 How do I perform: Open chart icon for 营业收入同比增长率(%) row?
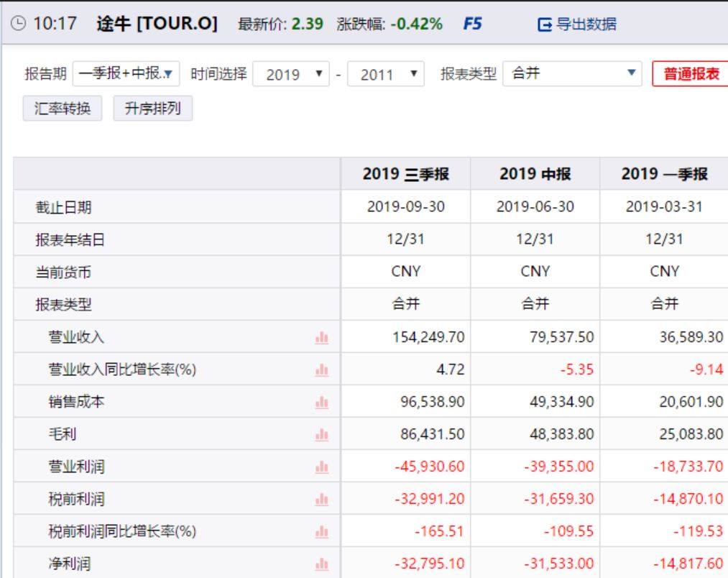coord(322,370)
